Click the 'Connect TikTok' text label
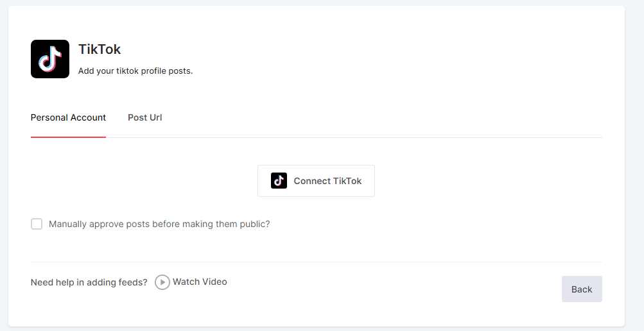 [x=327, y=181]
